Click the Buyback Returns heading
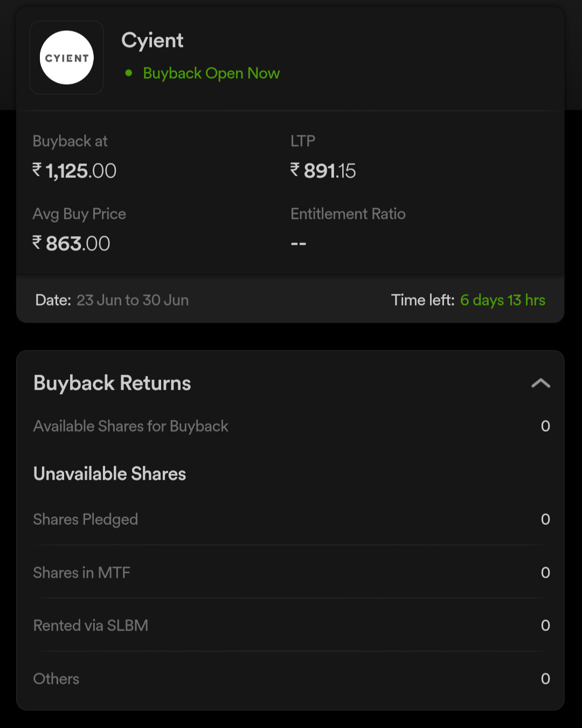The image size is (582, 728). (x=112, y=383)
